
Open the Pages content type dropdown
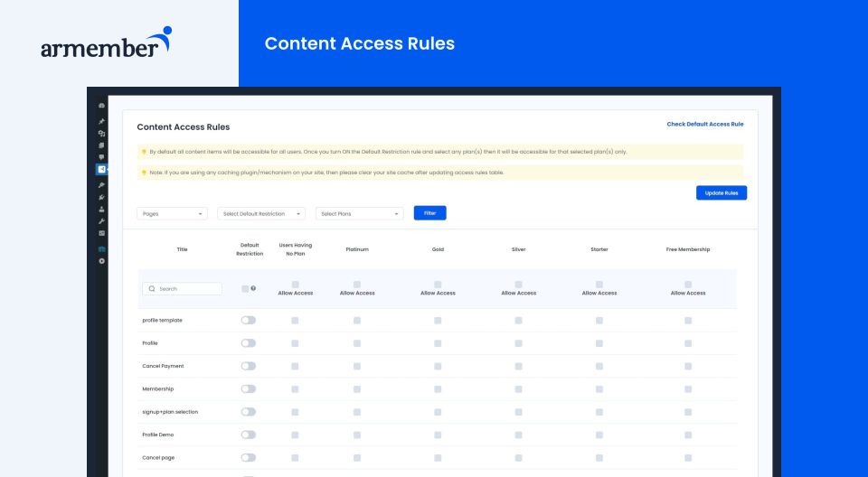pos(173,213)
